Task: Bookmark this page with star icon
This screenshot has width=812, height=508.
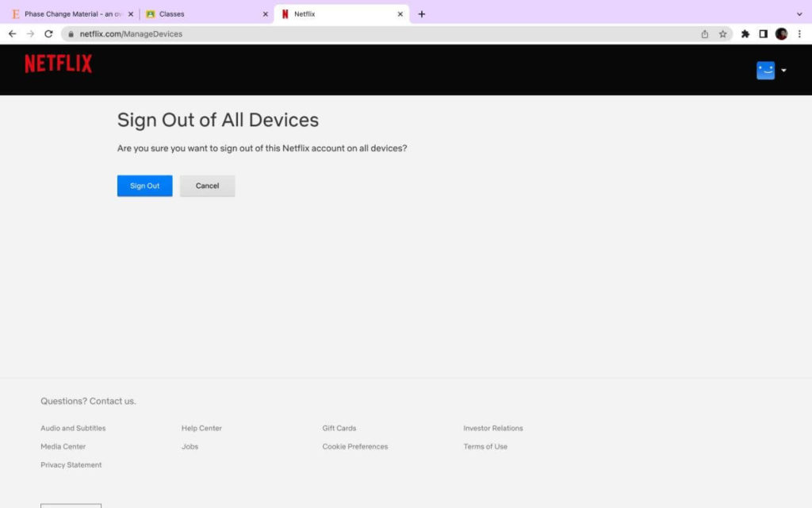Action: [722, 33]
